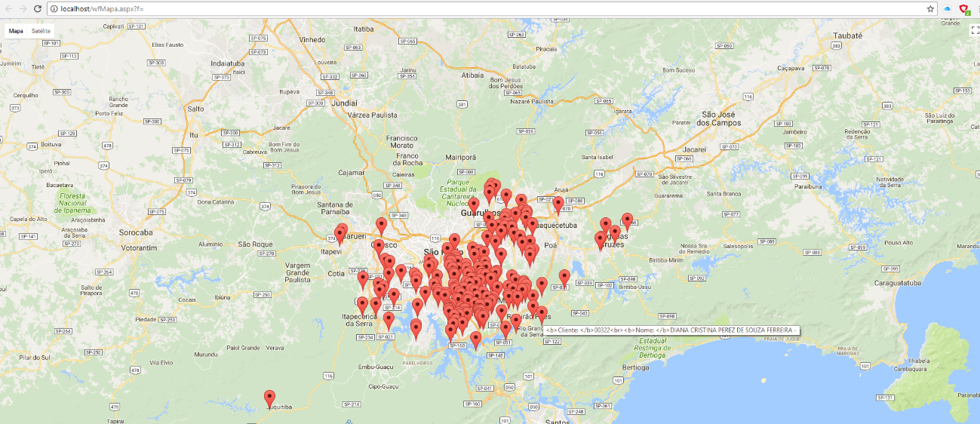
Task: Click the Taubaté city label
Action: point(848,35)
